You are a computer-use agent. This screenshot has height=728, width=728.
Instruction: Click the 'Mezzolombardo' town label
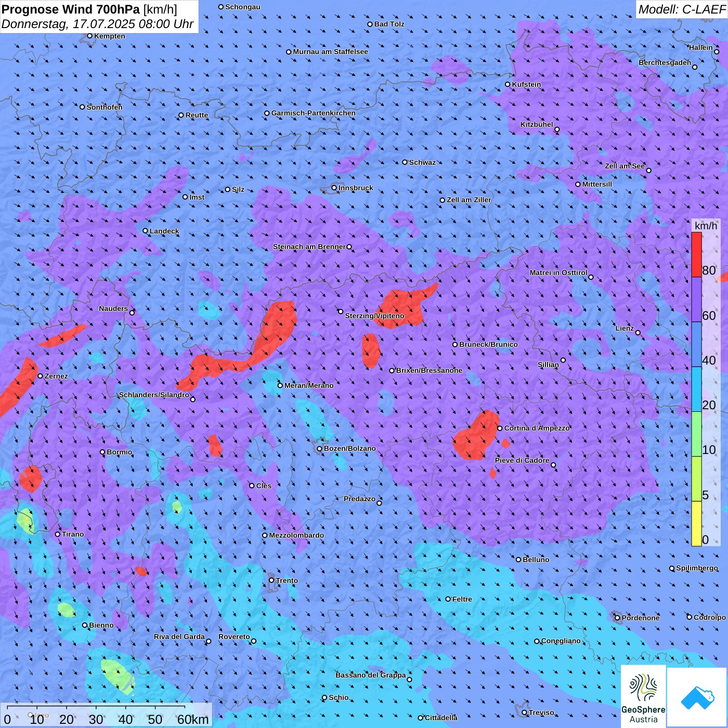point(296,535)
